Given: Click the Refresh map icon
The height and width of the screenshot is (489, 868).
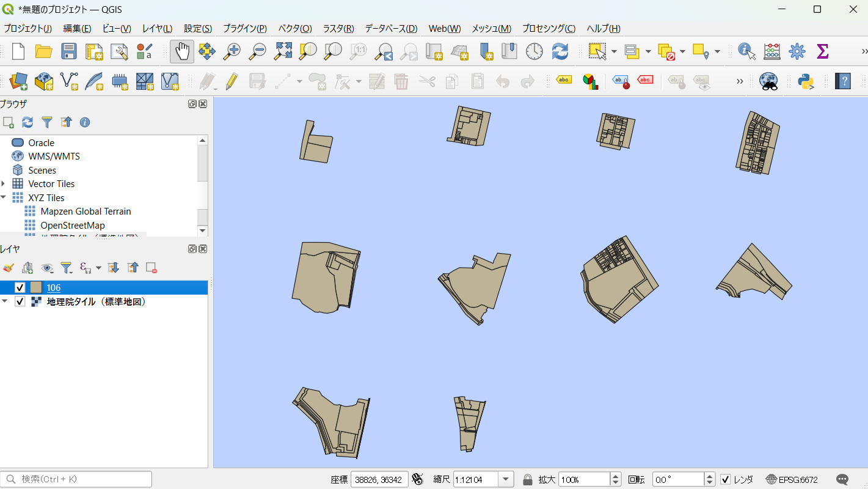Looking at the screenshot, I should pyautogui.click(x=560, y=51).
